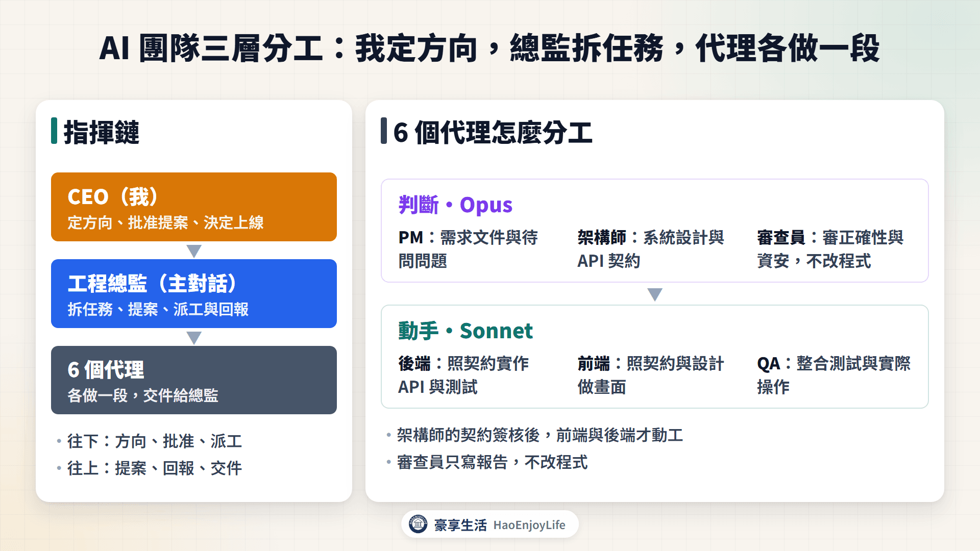Click the 架構師：系統設計與 API 契約 entry
Viewport: 980px width, 551px height.
[x=651, y=249]
